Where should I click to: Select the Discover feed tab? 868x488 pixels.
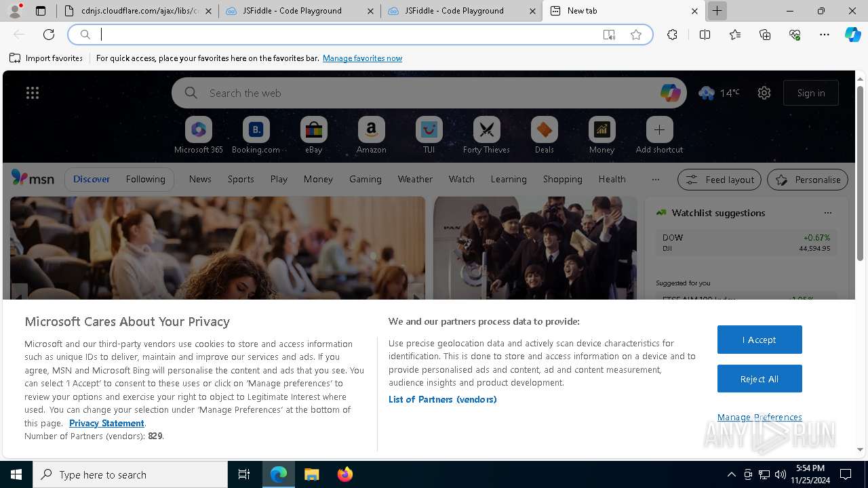coord(92,179)
